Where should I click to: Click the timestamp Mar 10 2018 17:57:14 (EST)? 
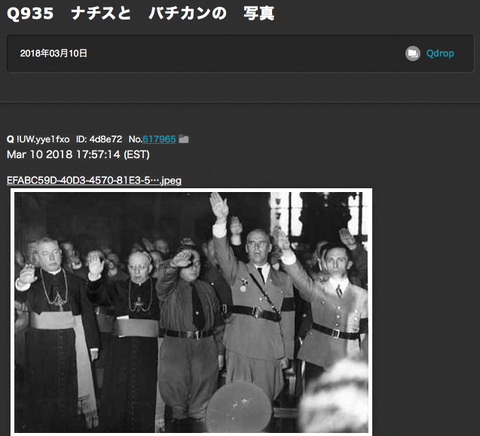click(78, 154)
